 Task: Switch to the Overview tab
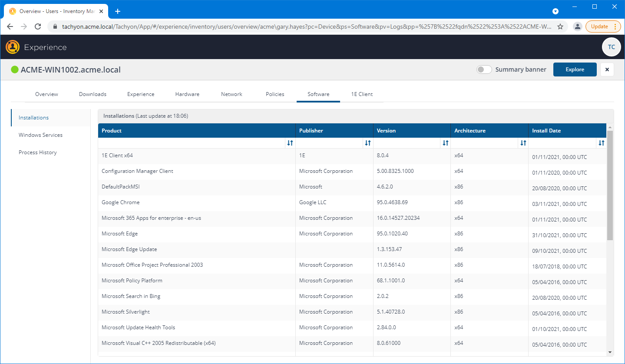point(46,94)
